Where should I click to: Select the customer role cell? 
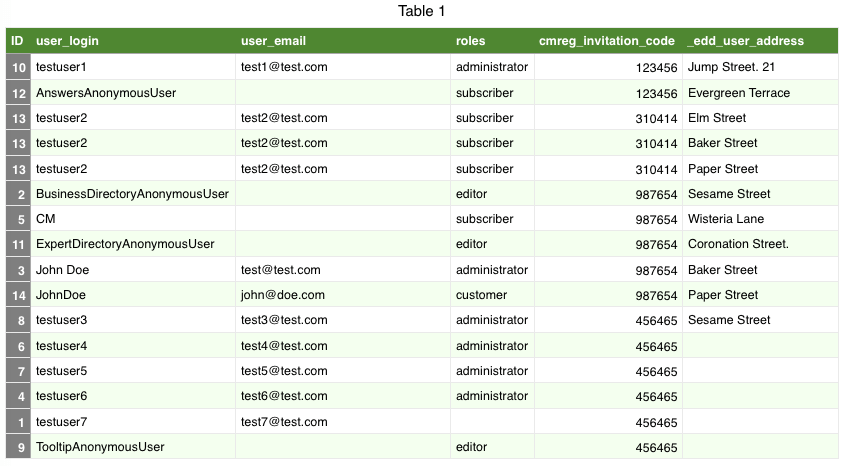[x=482, y=295]
